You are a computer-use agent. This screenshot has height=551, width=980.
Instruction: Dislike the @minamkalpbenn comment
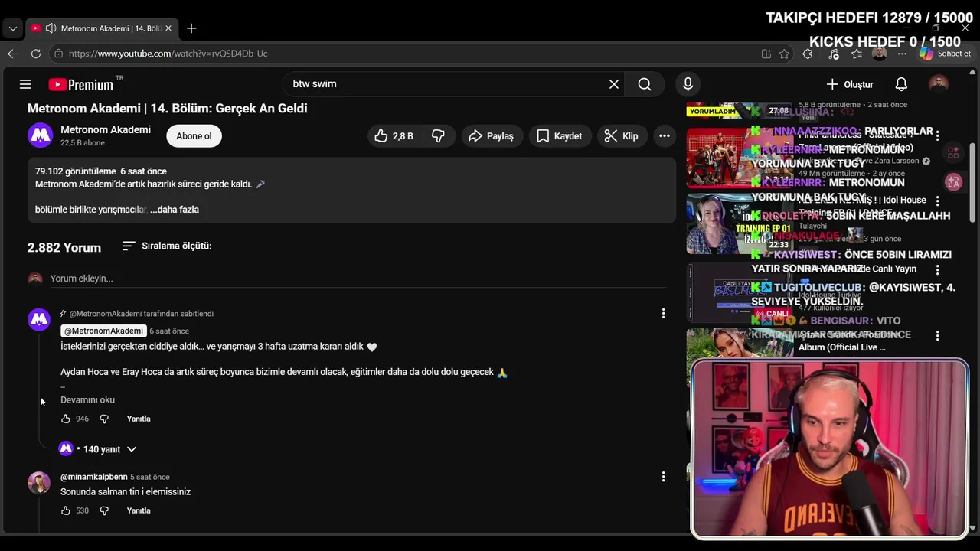coord(104,510)
